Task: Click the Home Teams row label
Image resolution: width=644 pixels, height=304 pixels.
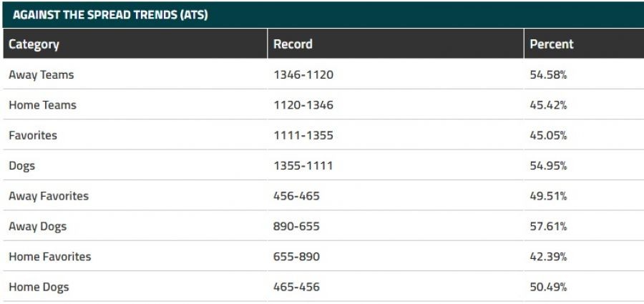Action: (42, 105)
